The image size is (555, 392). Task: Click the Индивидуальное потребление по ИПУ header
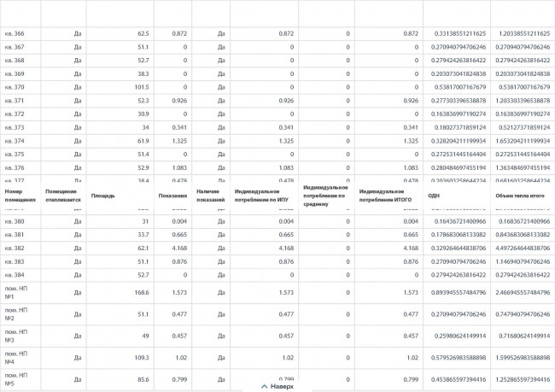click(261, 196)
